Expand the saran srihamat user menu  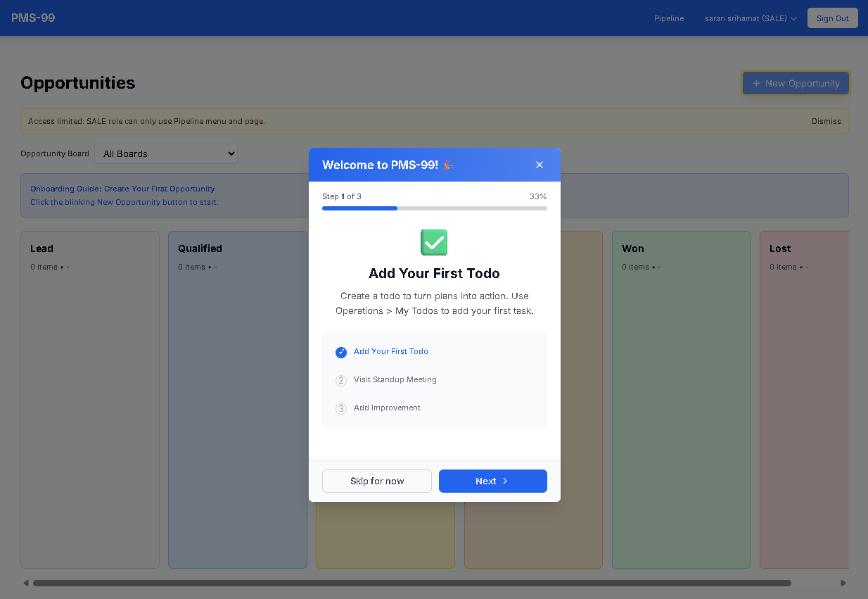(x=750, y=18)
